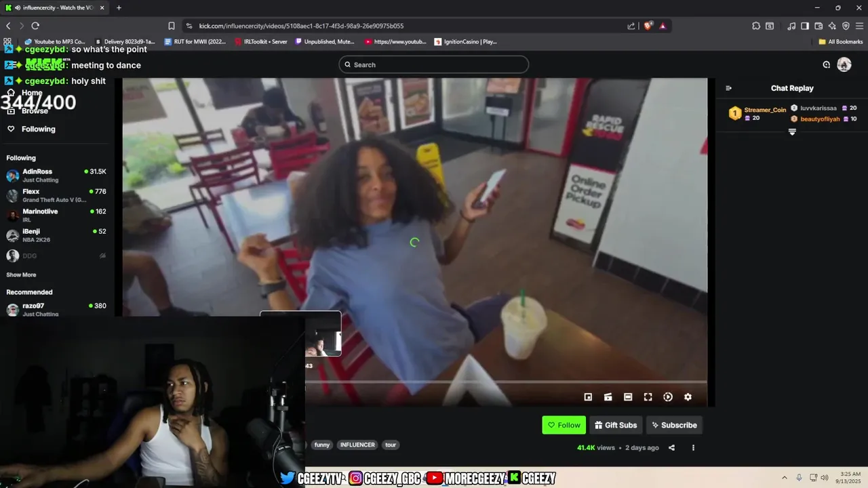Open Marinotlive channel in sidebar

[x=56, y=216]
